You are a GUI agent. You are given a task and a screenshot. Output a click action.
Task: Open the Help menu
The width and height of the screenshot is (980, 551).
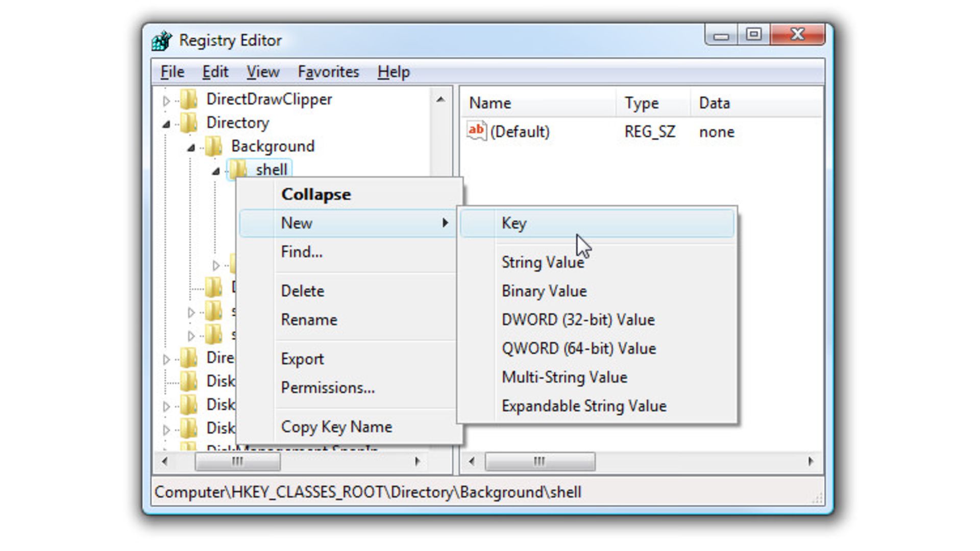point(394,72)
